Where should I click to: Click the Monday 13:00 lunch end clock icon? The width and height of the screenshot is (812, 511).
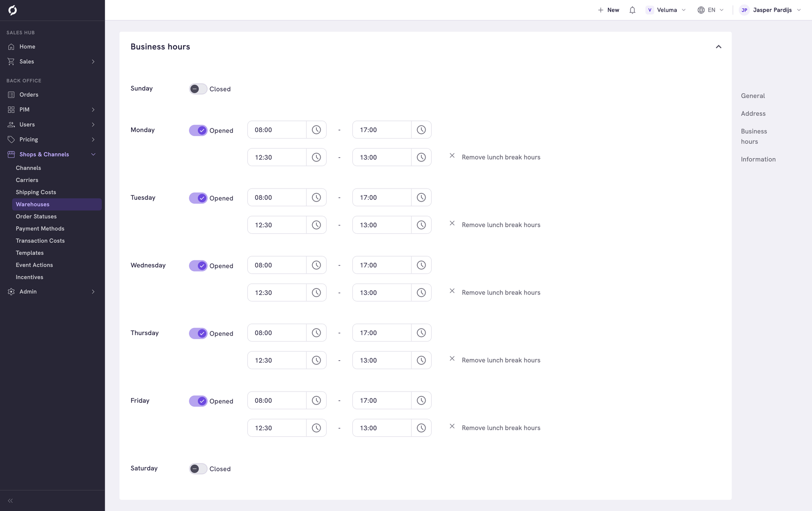click(x=421, y=157)
